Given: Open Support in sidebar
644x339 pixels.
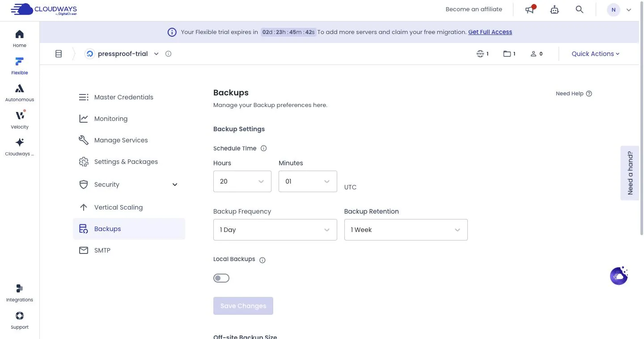Looking at the screenshot, I should [x=20, y=320].
